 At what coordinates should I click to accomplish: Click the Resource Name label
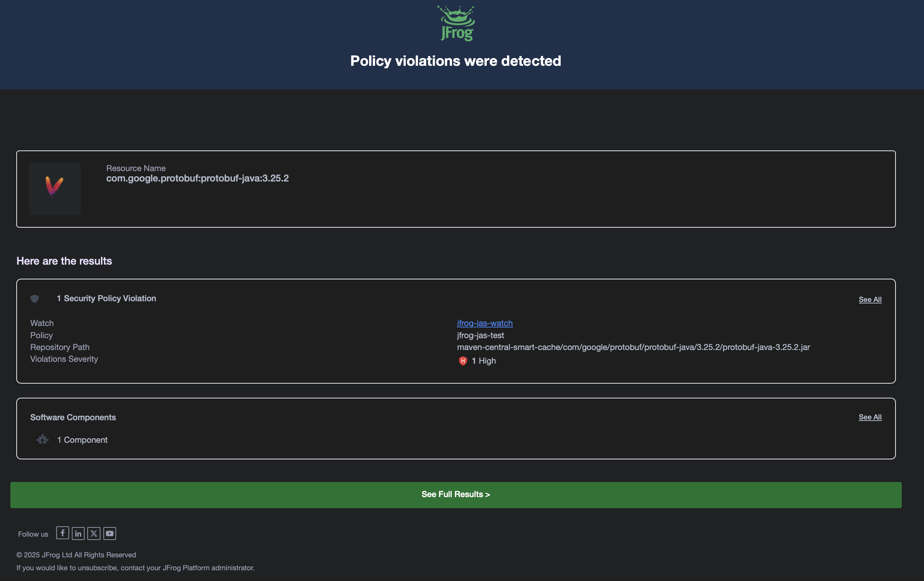pos(136,168)
